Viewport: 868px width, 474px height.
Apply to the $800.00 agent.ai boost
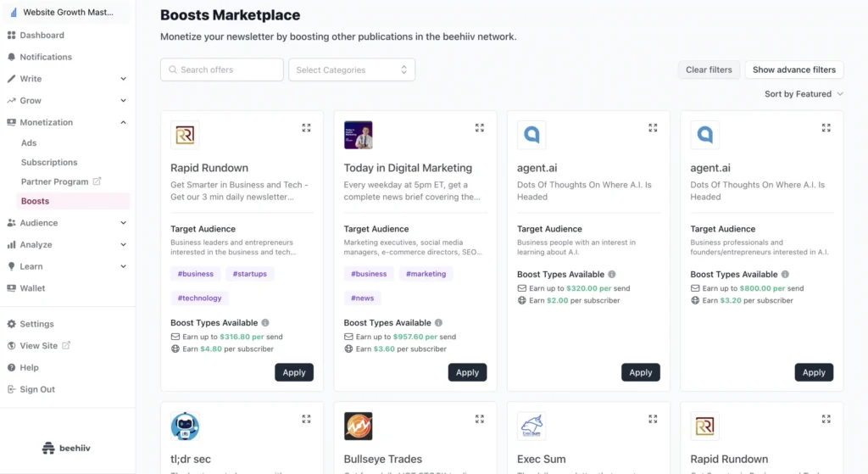[814, 372]
